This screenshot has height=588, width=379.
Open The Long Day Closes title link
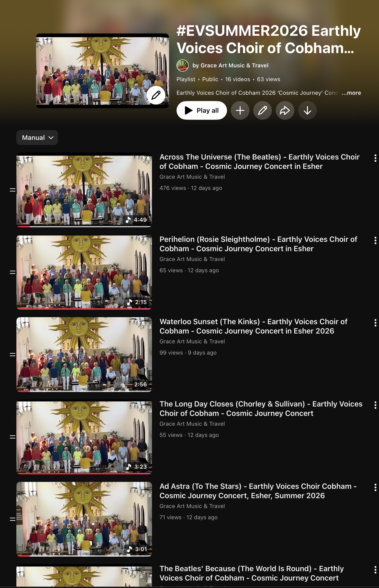(261, 409)
